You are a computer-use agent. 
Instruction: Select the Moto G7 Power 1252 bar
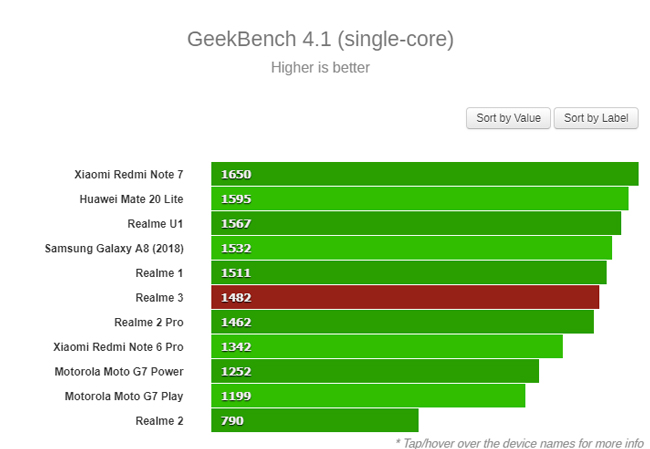coord(375,371)
